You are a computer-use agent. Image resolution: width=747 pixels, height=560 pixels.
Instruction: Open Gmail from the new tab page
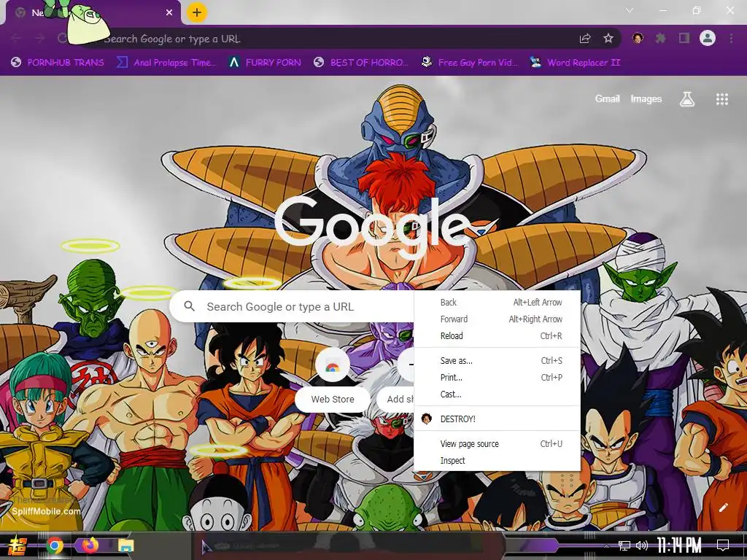point(607,98)
